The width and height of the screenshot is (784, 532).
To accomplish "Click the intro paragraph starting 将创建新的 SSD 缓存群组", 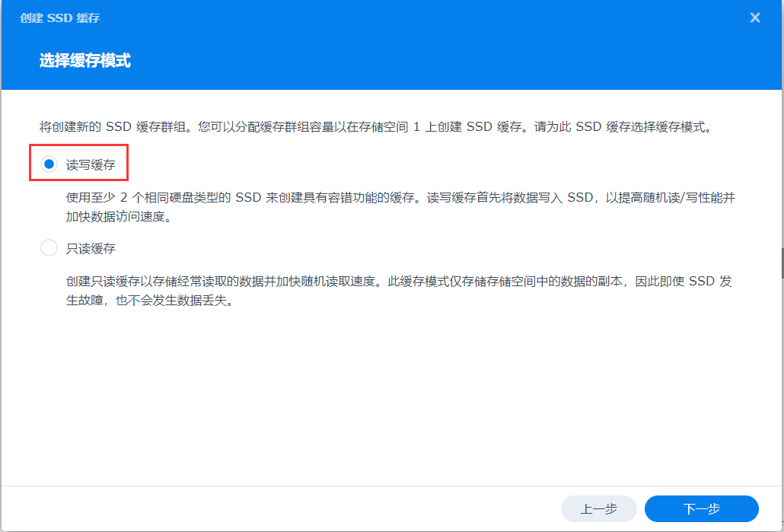I will point(228,127).
